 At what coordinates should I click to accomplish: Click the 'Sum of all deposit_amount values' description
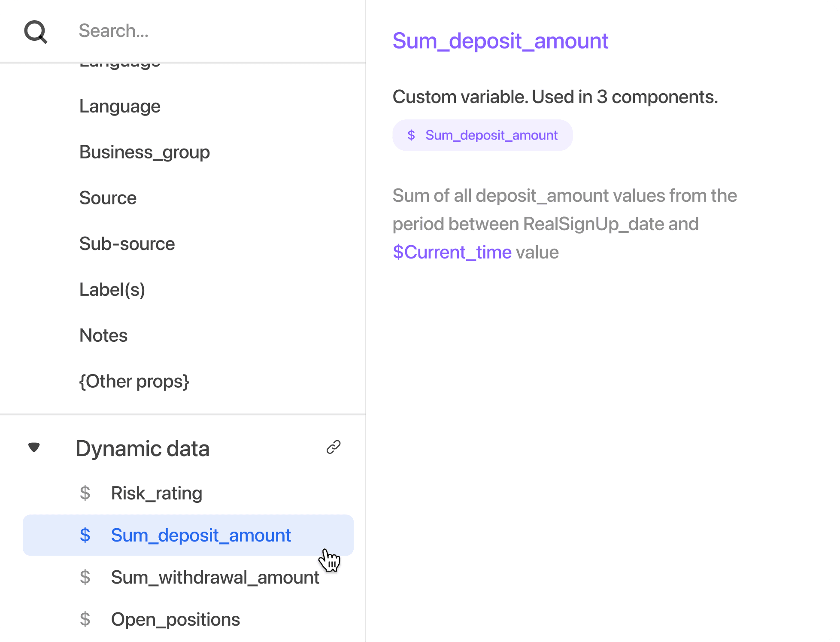565,224
